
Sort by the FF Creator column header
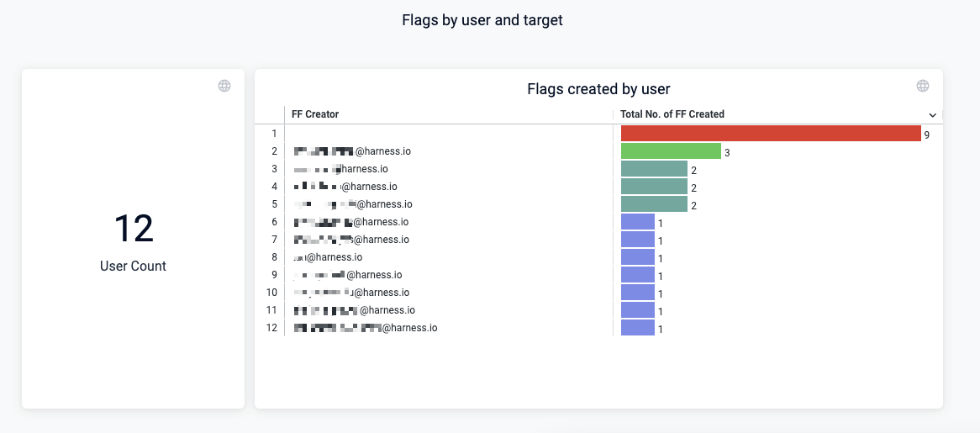315,114
